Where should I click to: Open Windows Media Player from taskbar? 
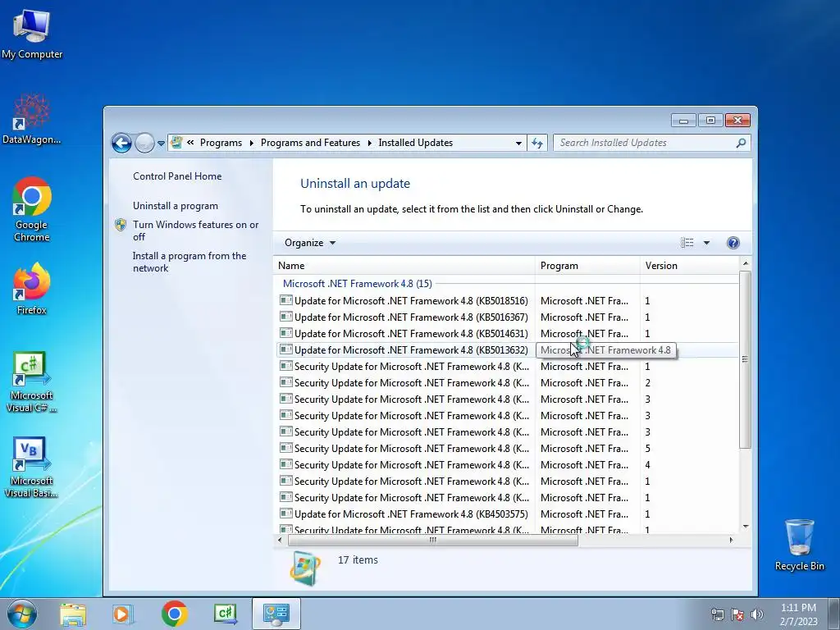tap(123, 614)
